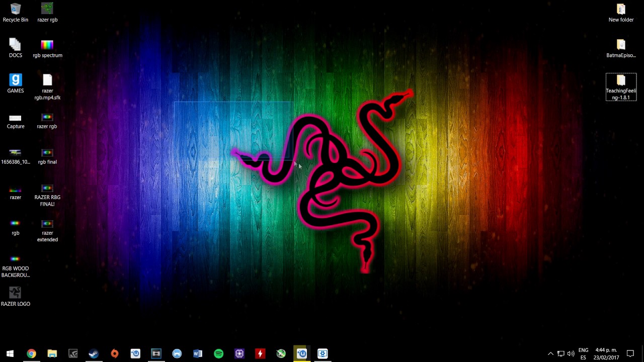Screen dimensions: 644x362
Task: Open the purple chip icon on the taskbar
Action: coord(239,353)
